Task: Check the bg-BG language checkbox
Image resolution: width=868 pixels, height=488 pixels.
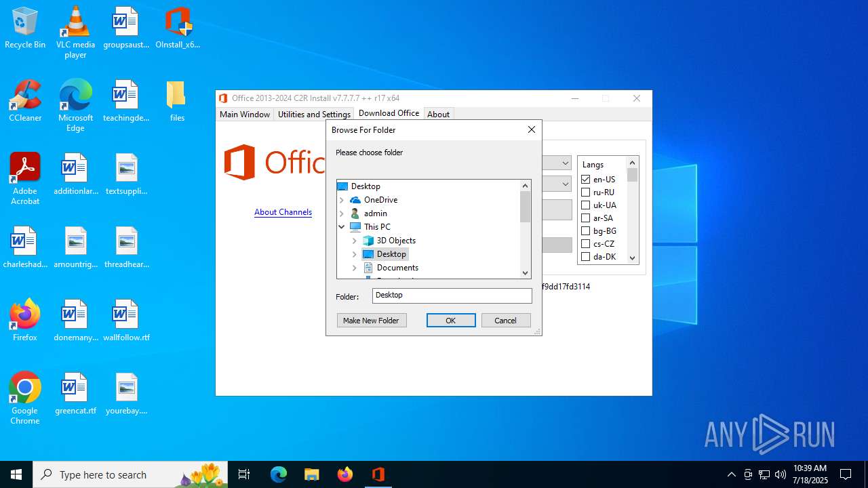Action: (x=586, y=231)
